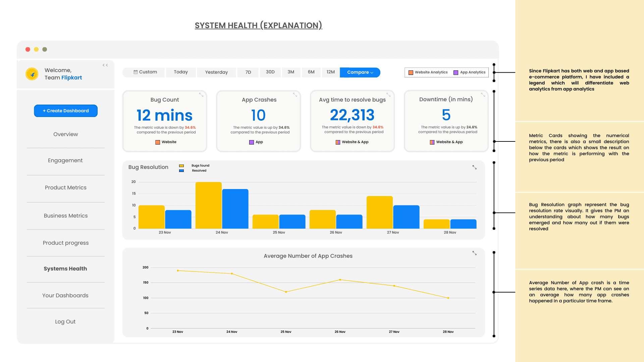Open Product progress in the sidebar
The width and height of the screenshot is (644, 362).
66,243
